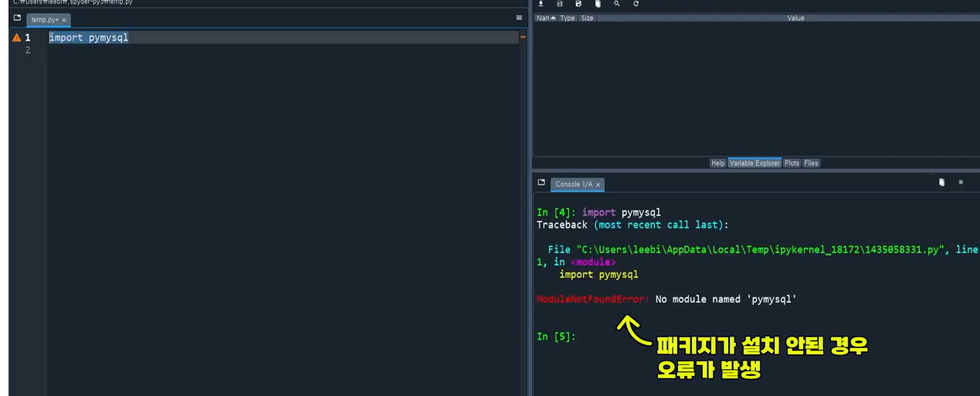Image resolution: width=980 pixels, height=396 pixels.
Task: Click the orange warning marker in editor scrollbar
Action: click(523, 37)
